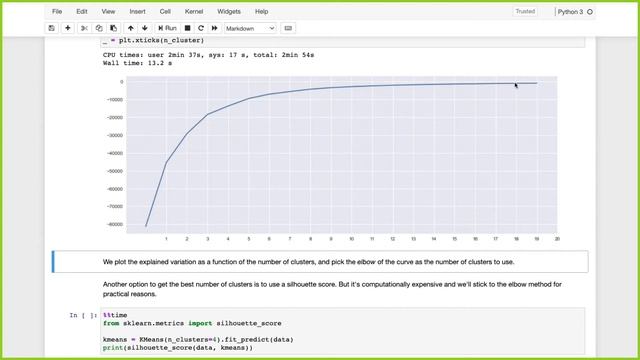Click the 'Wall time: 13.2 s' output text

tap(137, 63)
